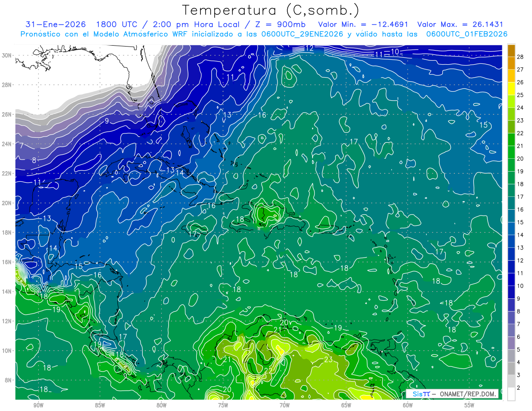Click the 26N latitude axis label
This screenshot has height=411, width=532.
7,114
